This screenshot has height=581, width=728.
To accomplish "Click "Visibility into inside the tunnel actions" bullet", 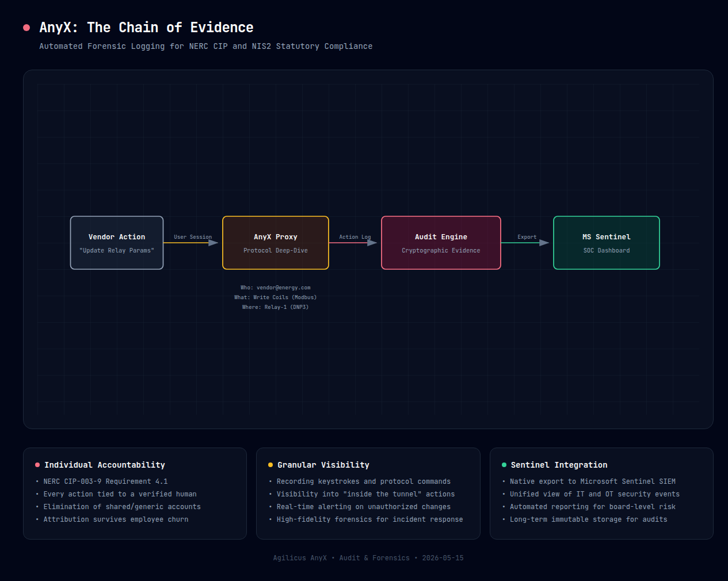I will click(x=366, y=494).
